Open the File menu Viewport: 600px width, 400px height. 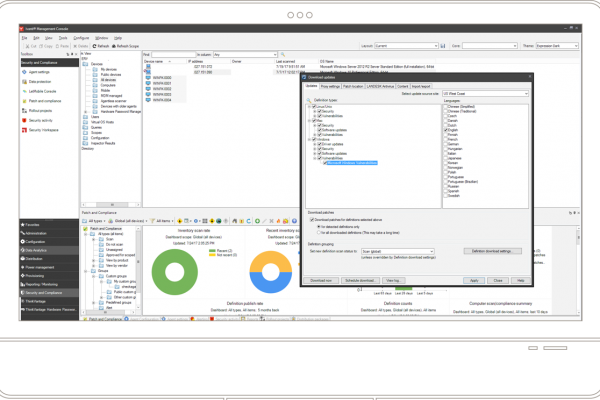[24, 38]
